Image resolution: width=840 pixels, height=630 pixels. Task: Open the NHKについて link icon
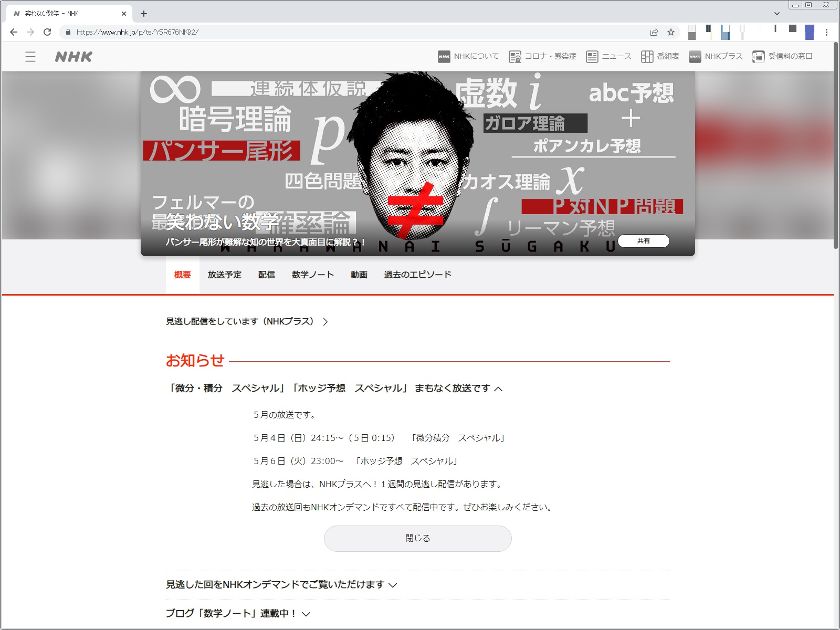click(444, 56)
